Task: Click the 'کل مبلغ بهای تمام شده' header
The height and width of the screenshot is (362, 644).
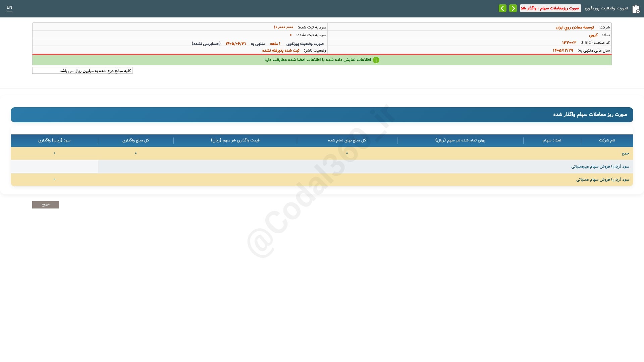Action: point(347,140)
